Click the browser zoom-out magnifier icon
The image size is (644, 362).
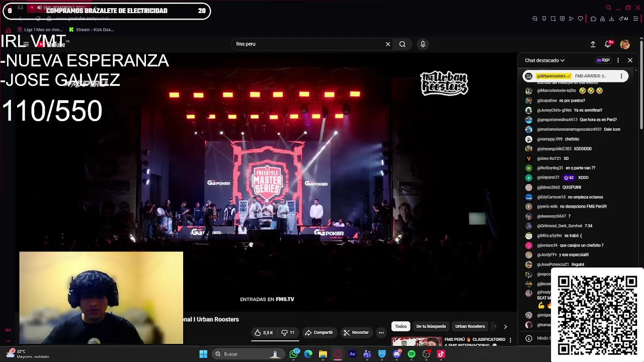tap(535, 19)
